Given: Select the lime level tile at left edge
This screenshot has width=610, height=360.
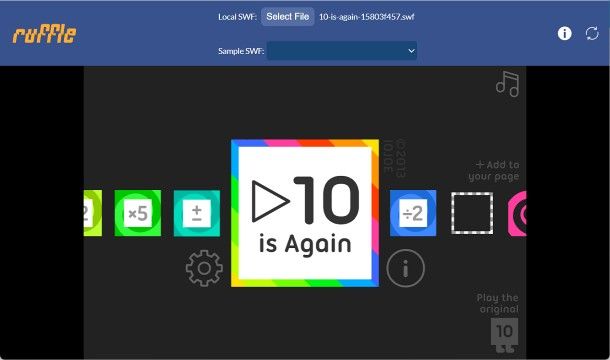Looking at the screenshot, I should click(x=93, y=213).
